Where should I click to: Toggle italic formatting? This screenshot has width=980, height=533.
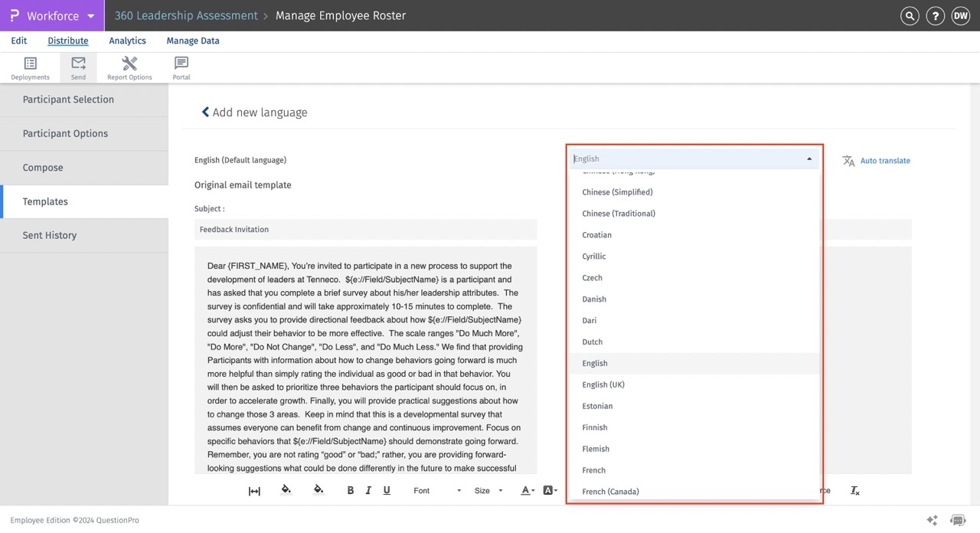[368, 491]
